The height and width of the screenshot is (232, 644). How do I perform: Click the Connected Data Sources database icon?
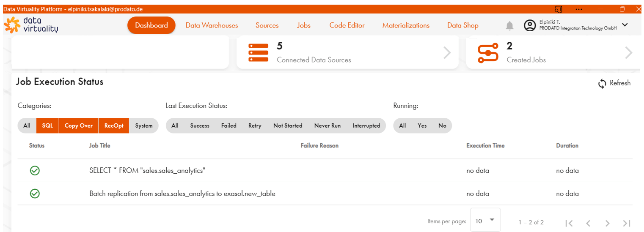(x=258, y=53)
